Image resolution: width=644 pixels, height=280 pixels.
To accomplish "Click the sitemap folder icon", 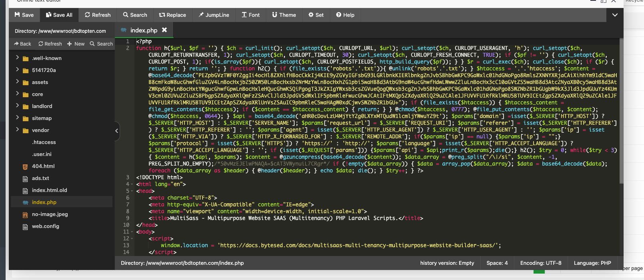I will pyautogui.click(x=26, y=118).
